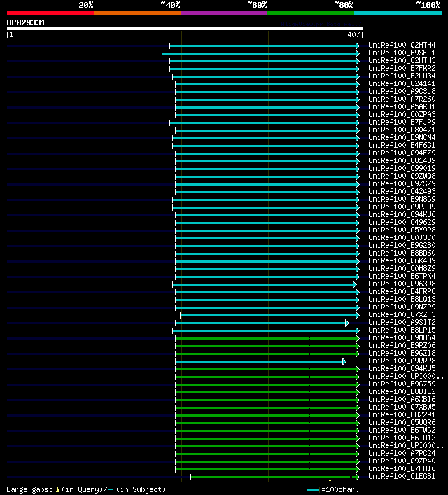The image size is (448, 495).
Task: Select hit UniRef100_B9G759
Action: [x=402, y=384]
